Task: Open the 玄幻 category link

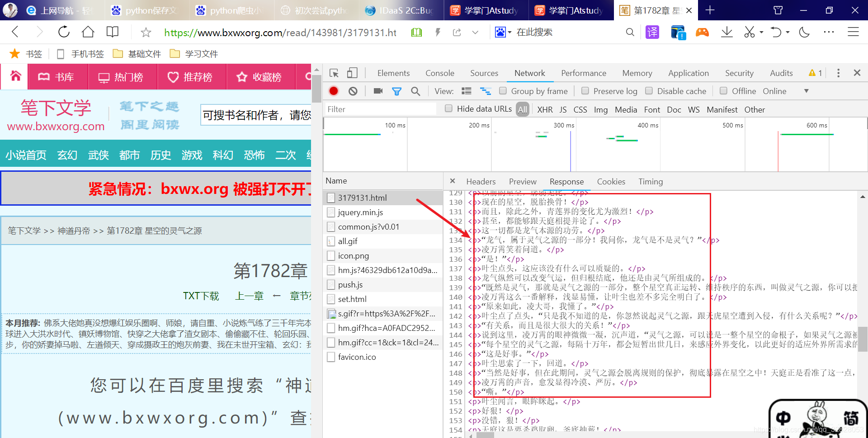Action: coord(67,155)
